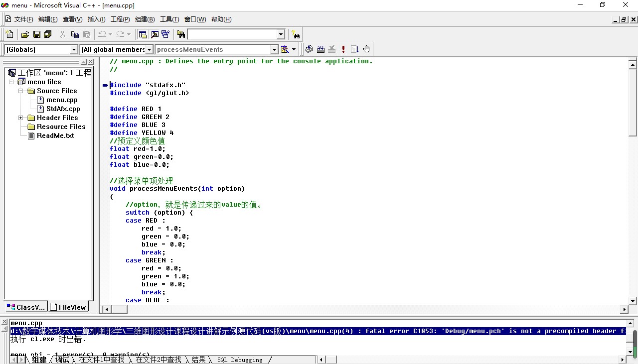
Task: Click the code editor vertical scrollbar thumb
Action: coord(633,102)
